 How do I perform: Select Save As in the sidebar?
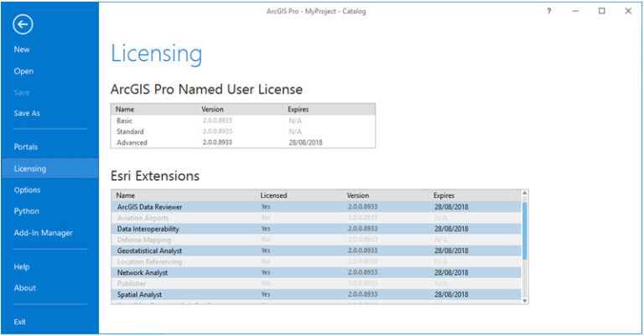[x=27, y=113]
